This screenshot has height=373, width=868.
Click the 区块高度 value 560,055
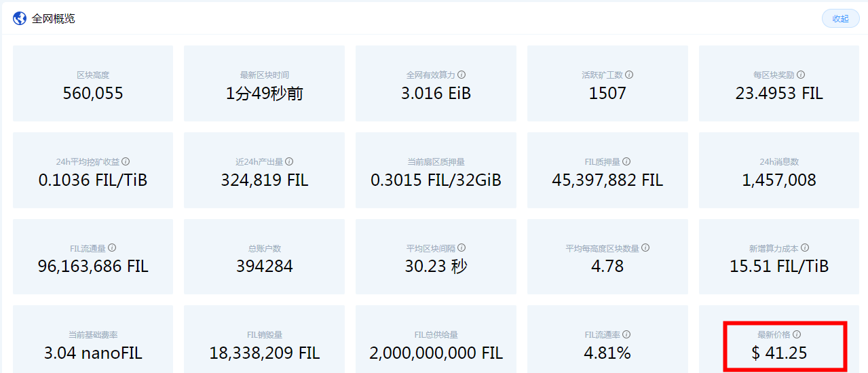click(93, 93)
